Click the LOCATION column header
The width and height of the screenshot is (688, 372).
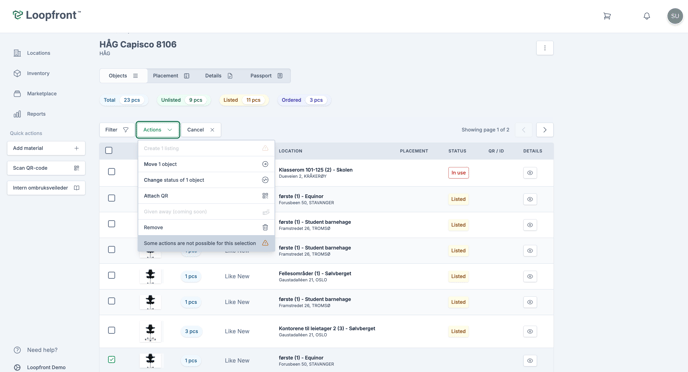pos(290,151)
